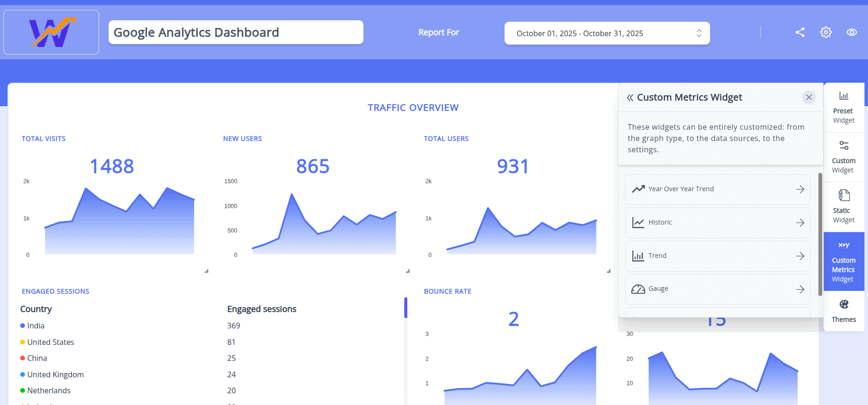Viewport: 868px width, 405px height.
Task: Open the Static Widget tab
Action: (844, 207)
